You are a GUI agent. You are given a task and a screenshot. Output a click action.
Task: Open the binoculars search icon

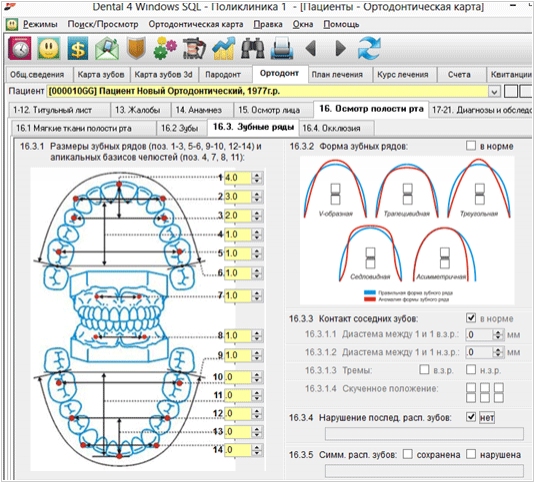(253, 48)
